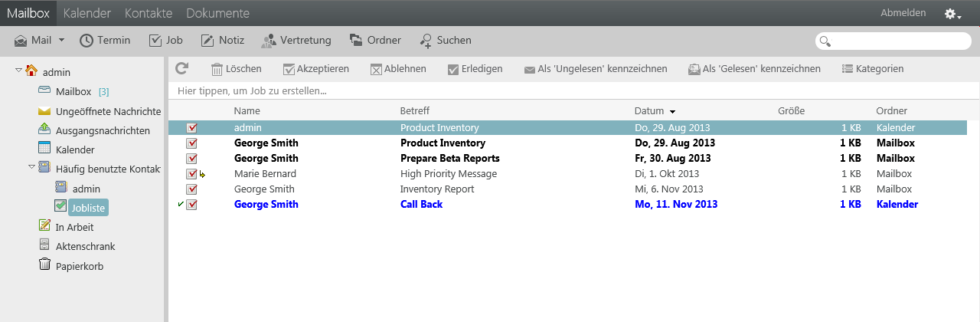
Task: Click the Abmelden link
Action: (x=903, y=13)
